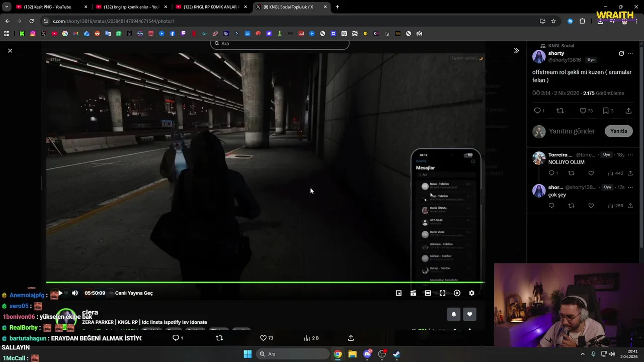Share icon in the photo bottom bar
644x362 pixels.
click(351, 338)
